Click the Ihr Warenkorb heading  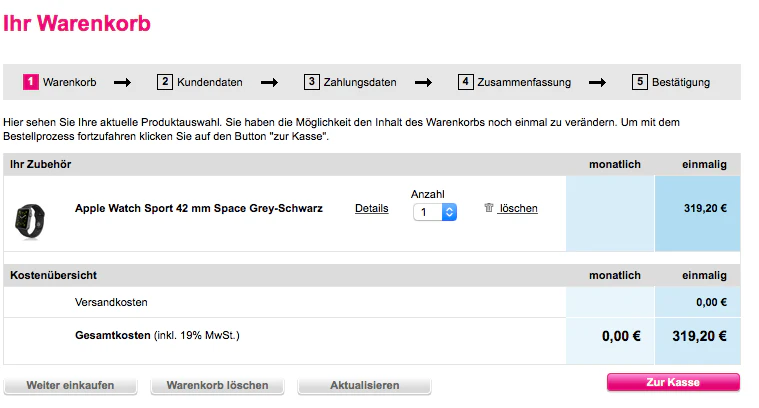[x=77, y=23]
